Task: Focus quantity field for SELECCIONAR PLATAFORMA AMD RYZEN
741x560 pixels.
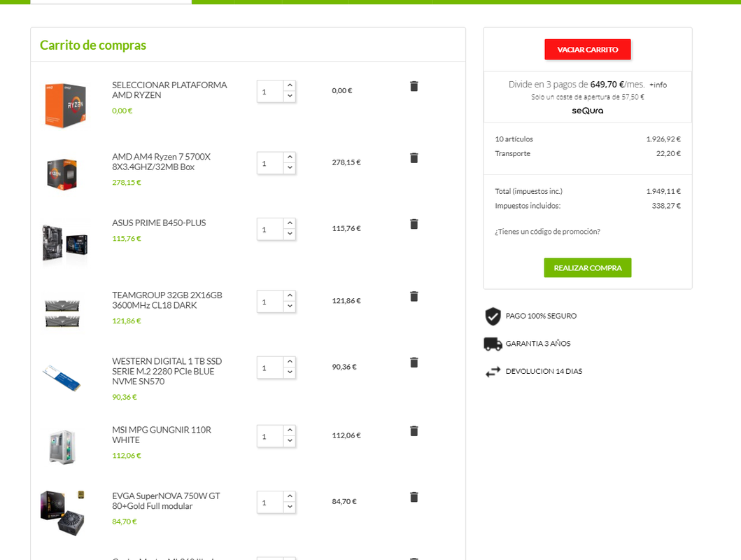Action: point(270,92)
